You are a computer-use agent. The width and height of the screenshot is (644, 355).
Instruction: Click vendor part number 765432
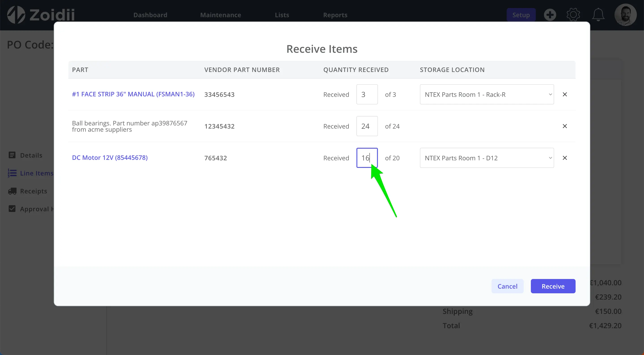click(216, 158)
